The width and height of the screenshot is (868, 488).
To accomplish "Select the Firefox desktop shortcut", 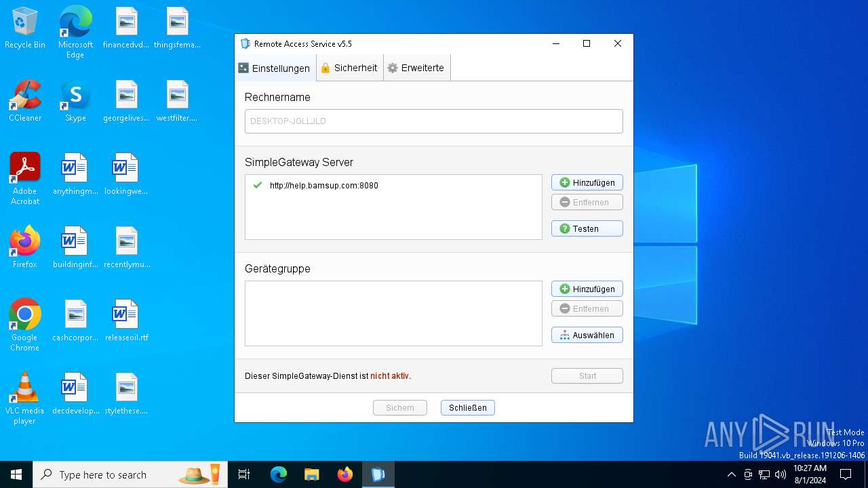I will pos(25,247).
